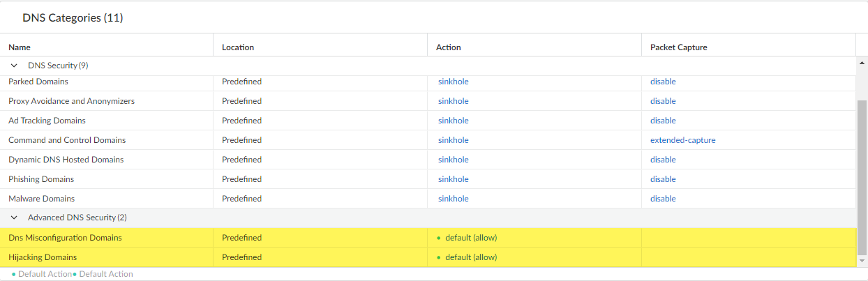Click disable packet capture for Dynamic DNS Hosted Domains
The width and height of the screenshot is (868, 281).
tap(663, 160)
